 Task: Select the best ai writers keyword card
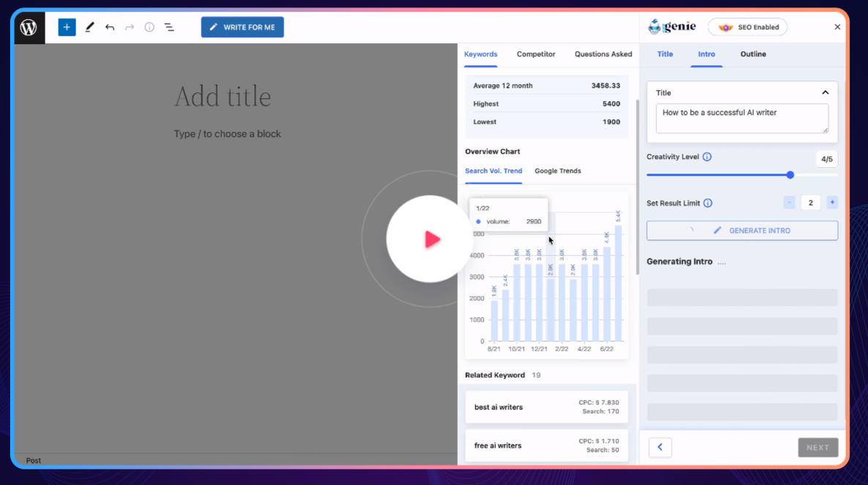pos(546,407)
